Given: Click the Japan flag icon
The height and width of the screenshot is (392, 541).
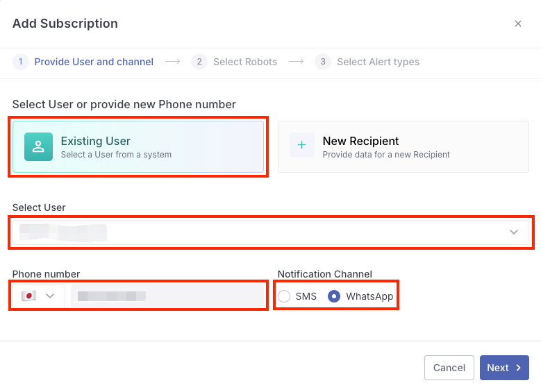Looking at the screenshot, I should tap(28, 296).
